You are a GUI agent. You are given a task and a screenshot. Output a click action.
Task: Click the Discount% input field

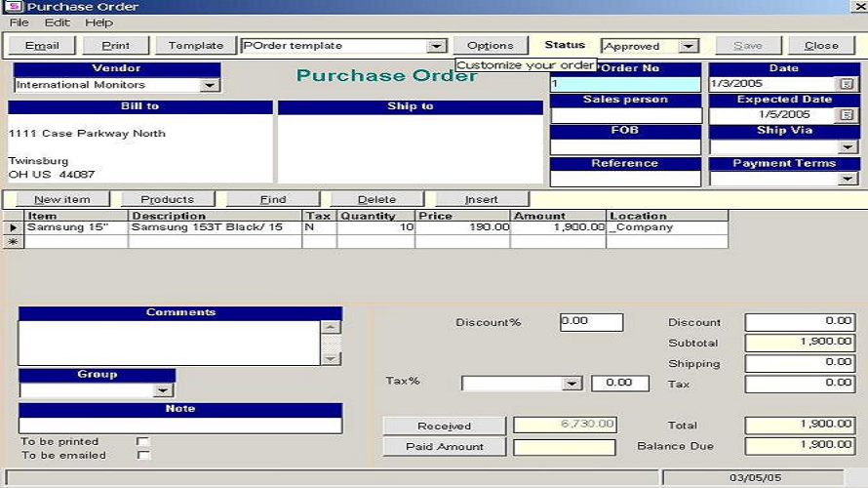(x=591, y=322)
